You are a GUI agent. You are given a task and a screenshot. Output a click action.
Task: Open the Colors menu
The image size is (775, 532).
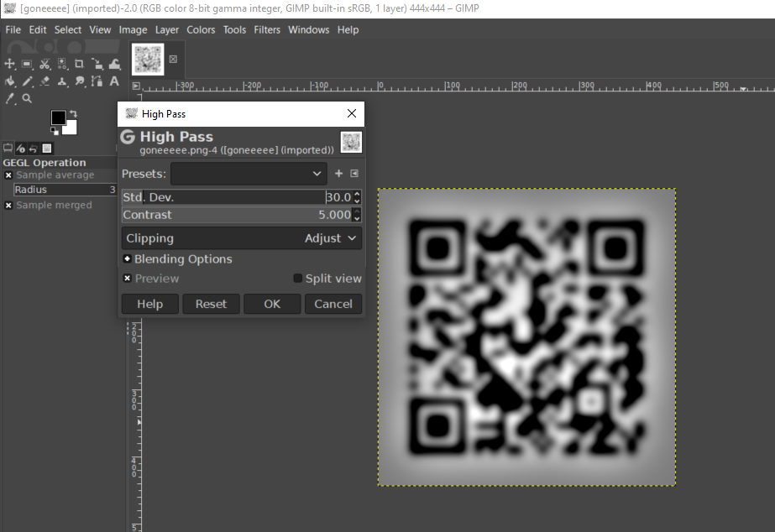[x=201, y=29]
